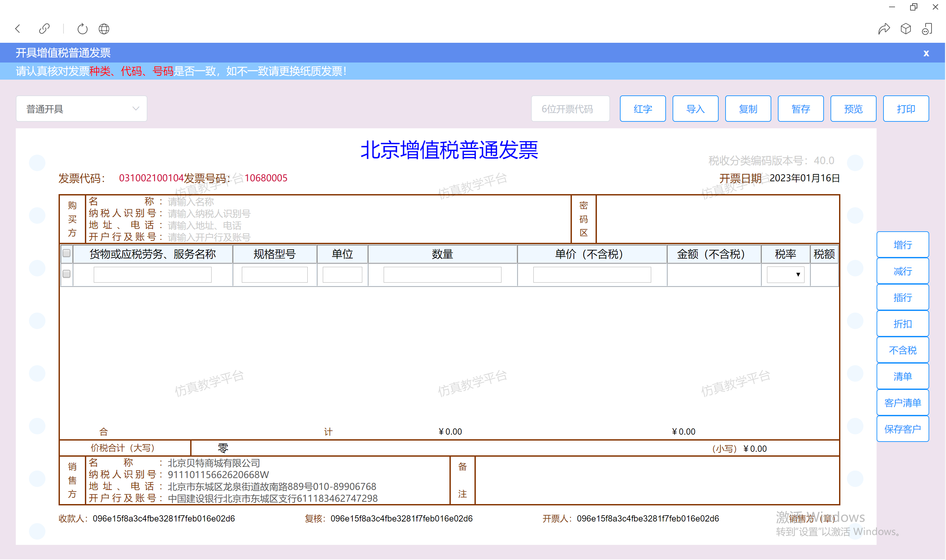Click the goods name field in first row
The width and height of the screenshot is (946, 560).
pos(152,275)
